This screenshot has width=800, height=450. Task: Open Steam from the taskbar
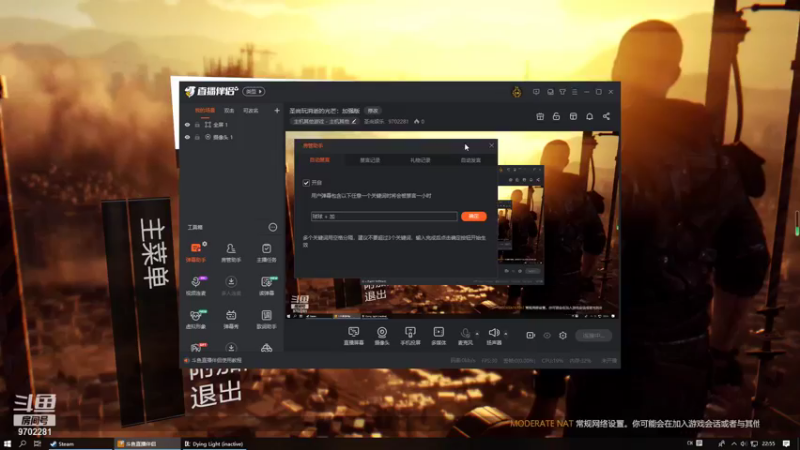tap(80, 444)
